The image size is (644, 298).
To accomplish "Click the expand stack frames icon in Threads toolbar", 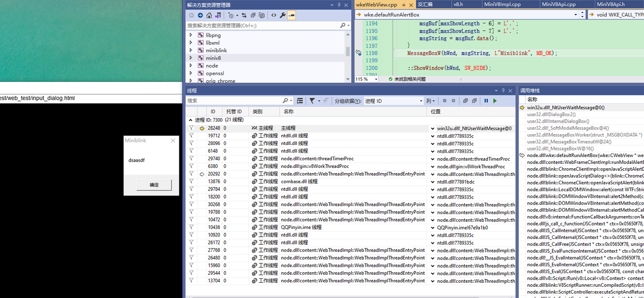I will [x=300, y=101].
